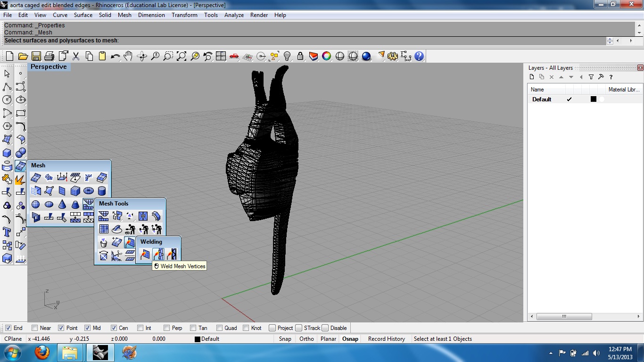Click the first welding icon in Welding flyout
The width and height of the screenshot is (644, 362).
coord(145,255)
